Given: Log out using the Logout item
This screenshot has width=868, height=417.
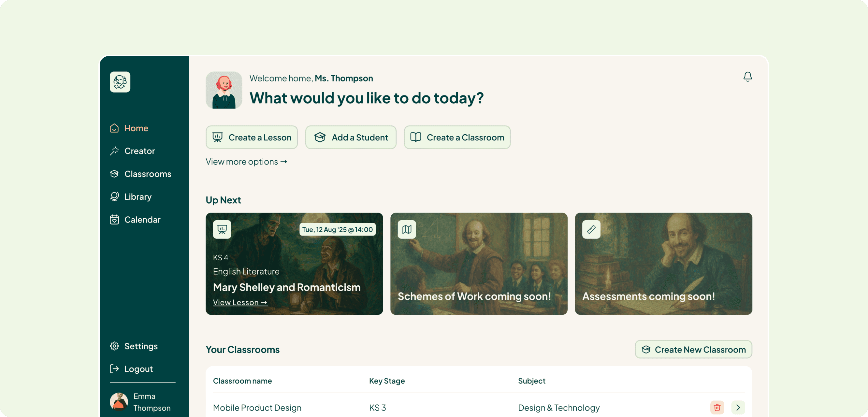Looking at the screenshot, I should coord(138,369).
